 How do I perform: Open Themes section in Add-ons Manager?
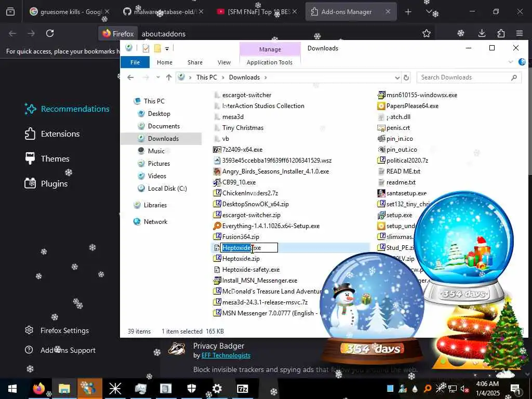point(47,158)
